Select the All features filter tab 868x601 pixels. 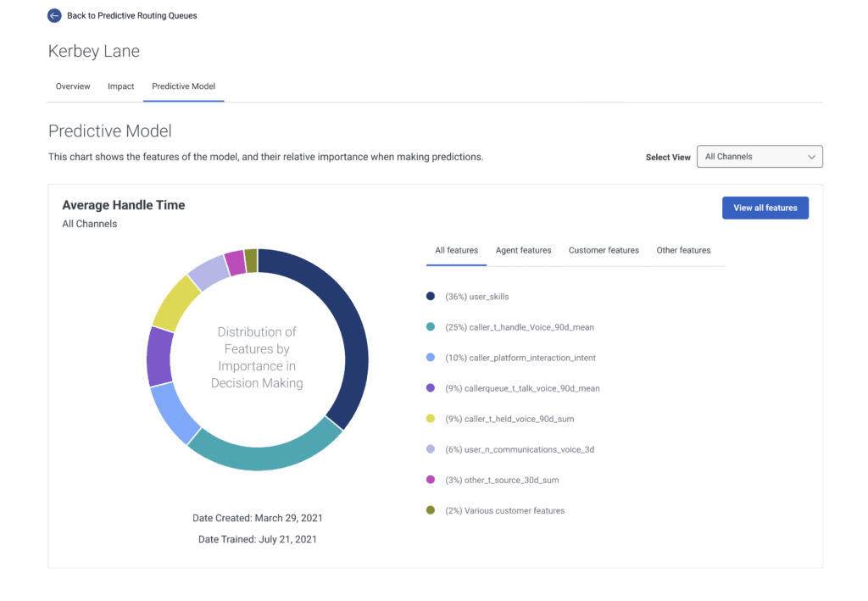tap(456, 250)
